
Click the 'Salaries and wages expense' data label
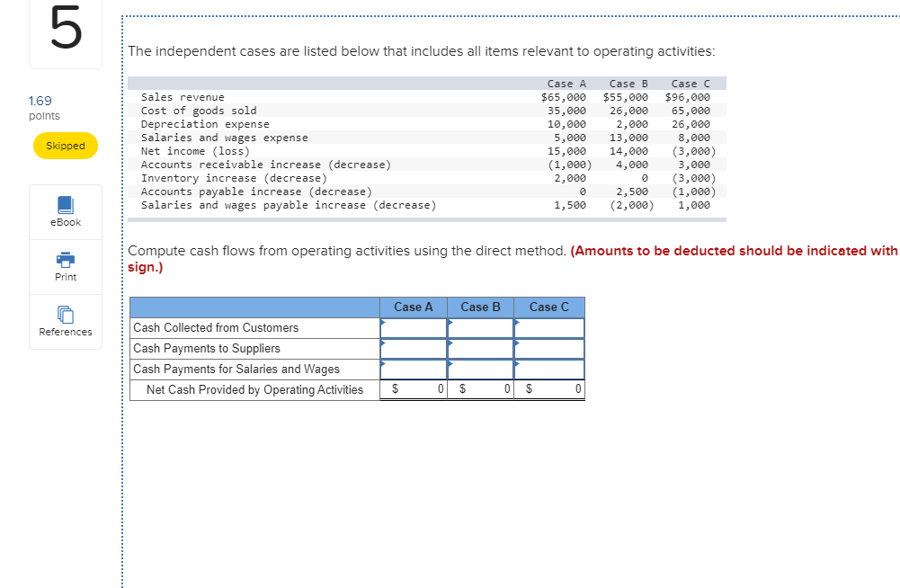pyautogui.click(x=225, y=138)
